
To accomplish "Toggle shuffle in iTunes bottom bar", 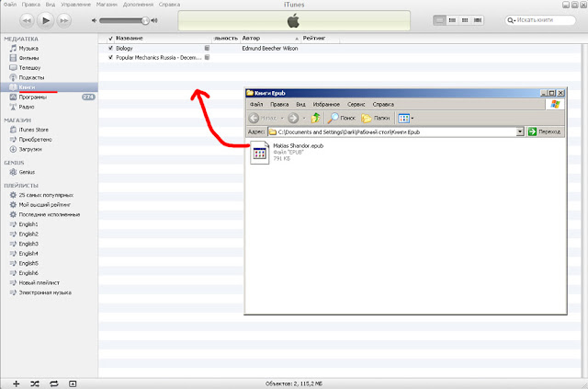I will pyautogui.click(x=35, y=383).
